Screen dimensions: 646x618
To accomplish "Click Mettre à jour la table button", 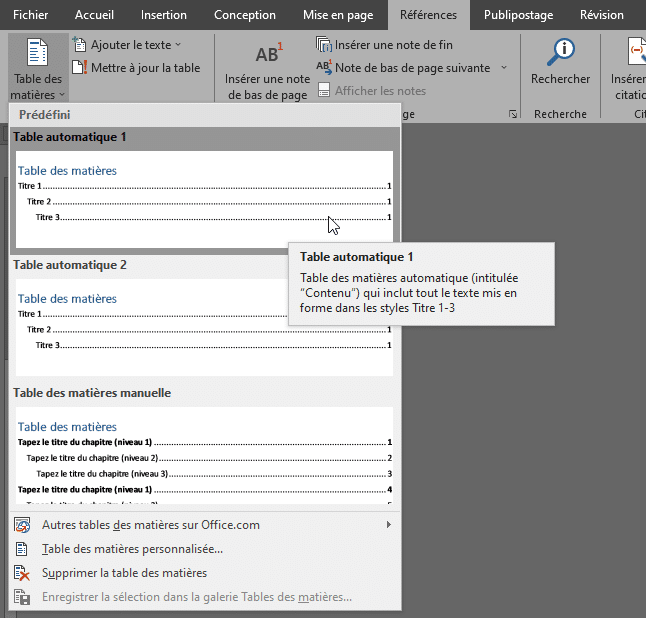I will point(136,68).
